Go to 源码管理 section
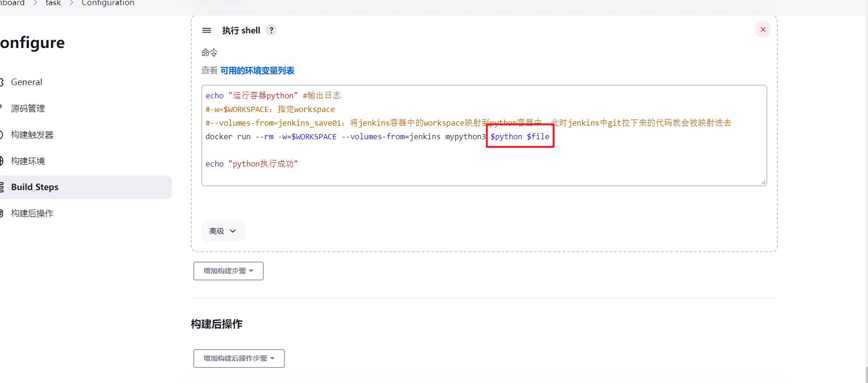868x383 pixels. click(x=28, y=109)
